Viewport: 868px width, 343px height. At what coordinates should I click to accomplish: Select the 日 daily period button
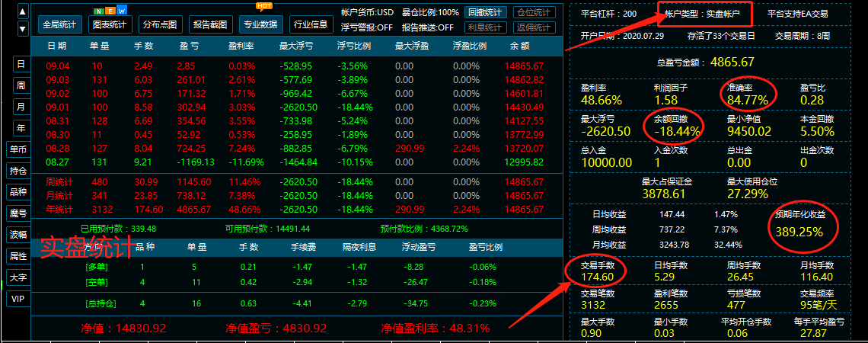(21, 65)
